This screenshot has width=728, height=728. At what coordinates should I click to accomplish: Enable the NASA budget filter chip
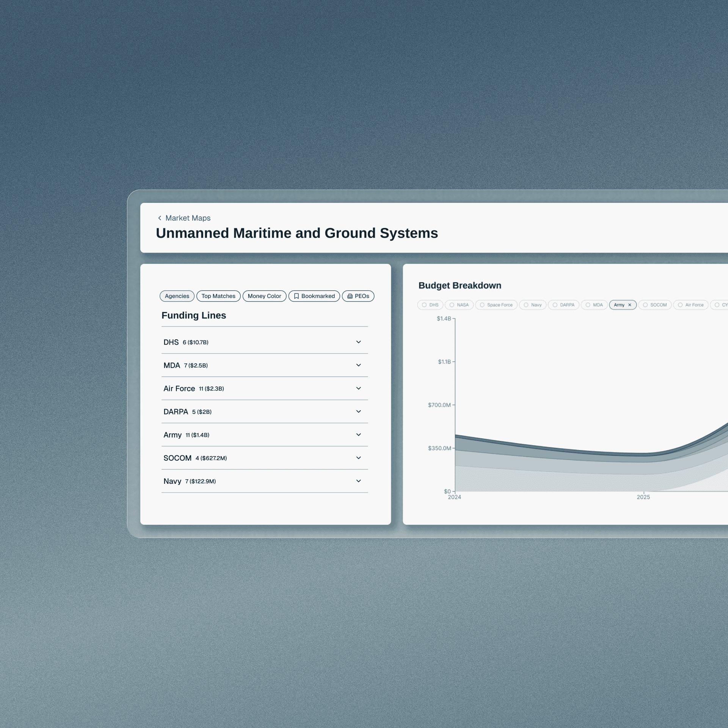(459, 305)
